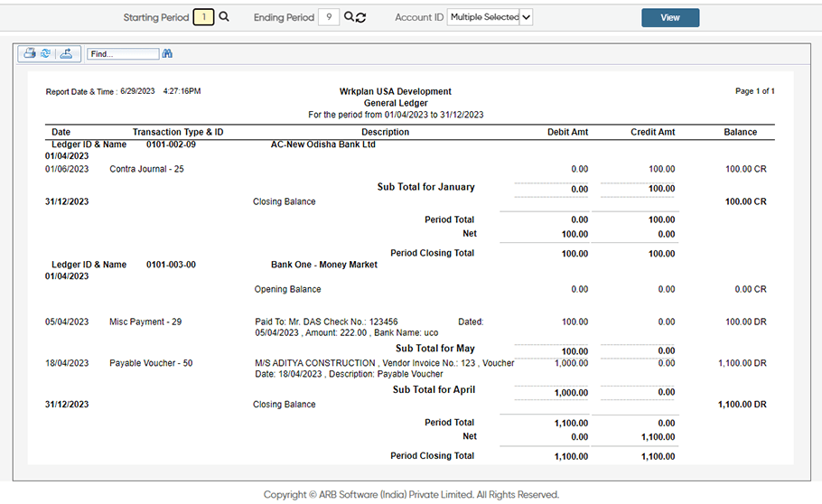This screenshot has height=504, width=822.
Task: Click the 'Wrkplan USA Development' heading
Action: tap(396, 91)
